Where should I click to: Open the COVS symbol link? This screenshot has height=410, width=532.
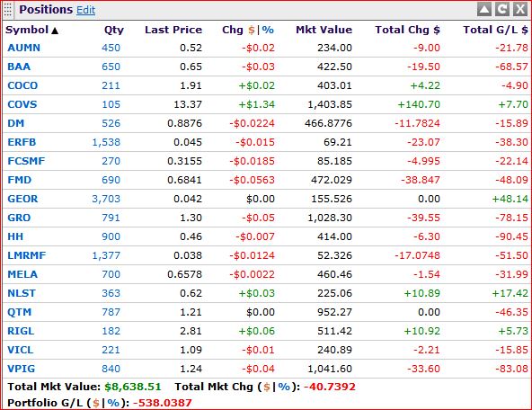point(22,104)
